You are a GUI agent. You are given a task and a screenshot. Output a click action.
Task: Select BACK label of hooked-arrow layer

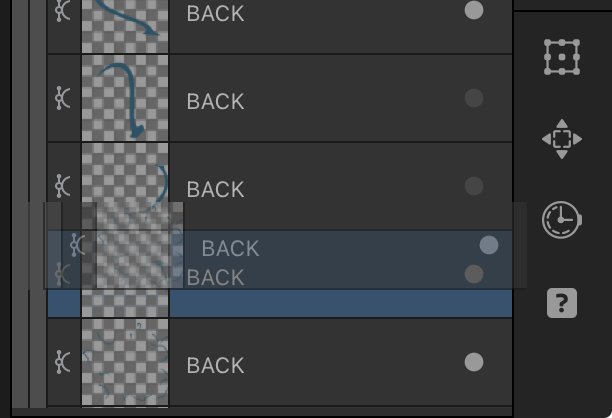(x=215, y=101)
